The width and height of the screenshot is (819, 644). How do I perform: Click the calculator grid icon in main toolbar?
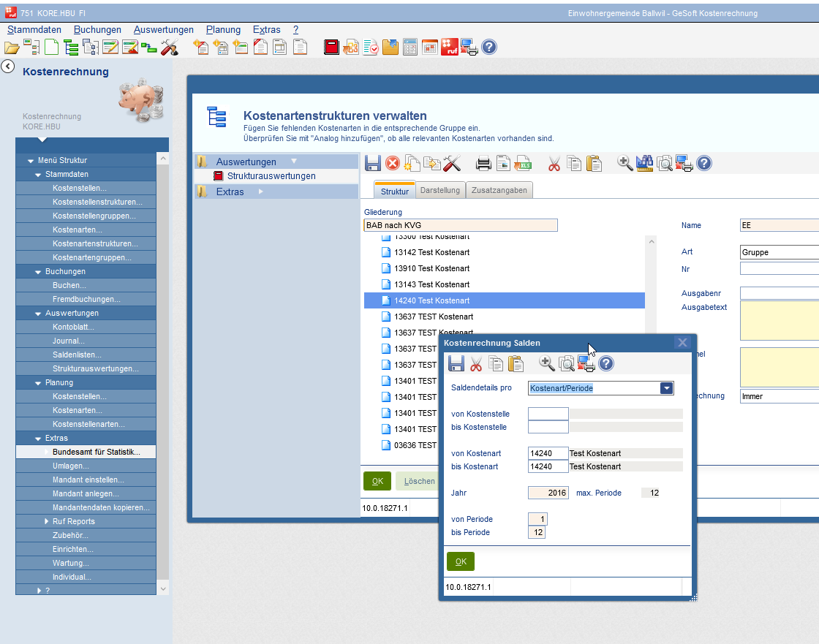[410, 48]
